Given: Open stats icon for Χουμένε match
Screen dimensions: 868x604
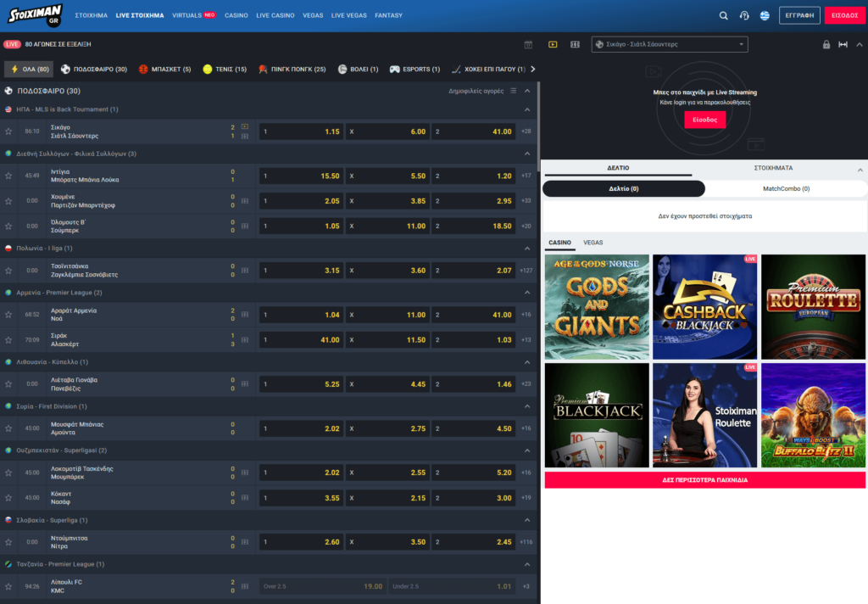Looking at the screenshot, I should click(245, 201).
